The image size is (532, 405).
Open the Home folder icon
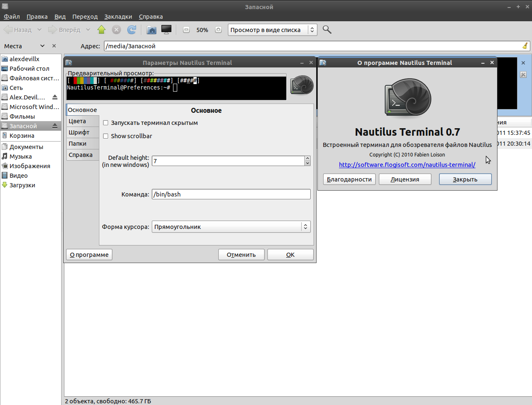[152, 30]
